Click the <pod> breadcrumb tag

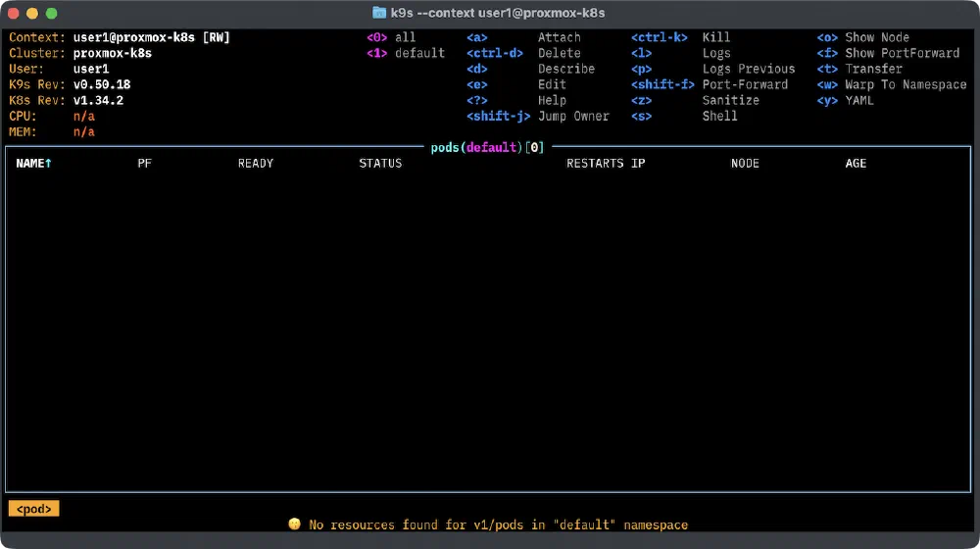click(x=33, y=509)
